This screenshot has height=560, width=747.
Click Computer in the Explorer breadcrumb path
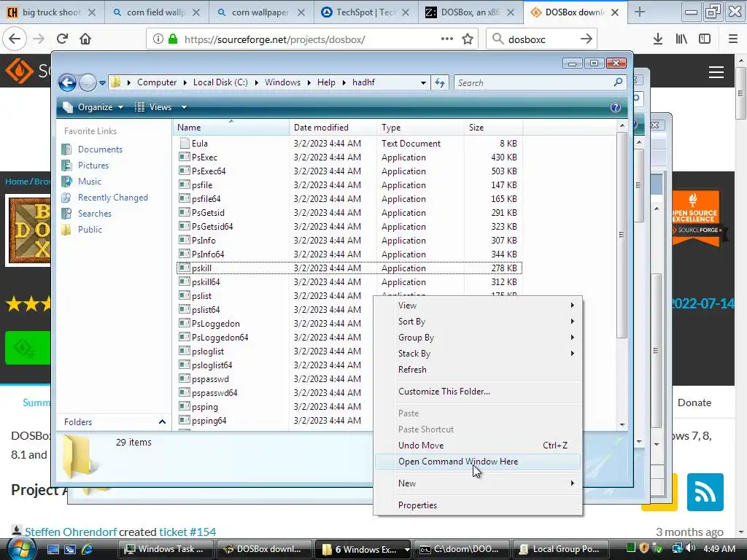coord(157,82)
